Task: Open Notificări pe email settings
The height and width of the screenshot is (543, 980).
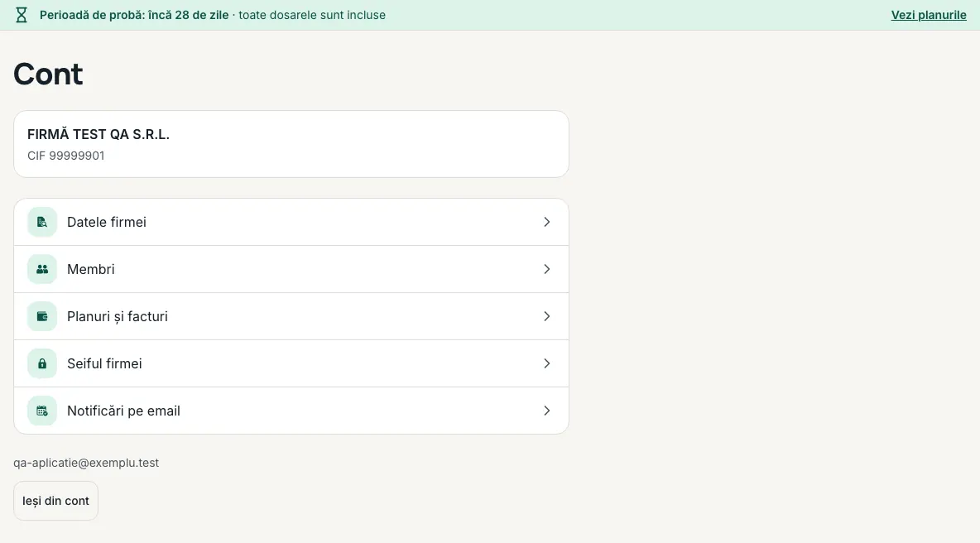Action: 291,411
